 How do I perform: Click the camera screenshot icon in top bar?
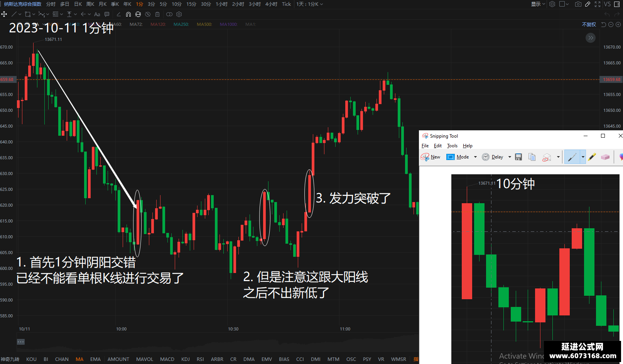[578, 4]
